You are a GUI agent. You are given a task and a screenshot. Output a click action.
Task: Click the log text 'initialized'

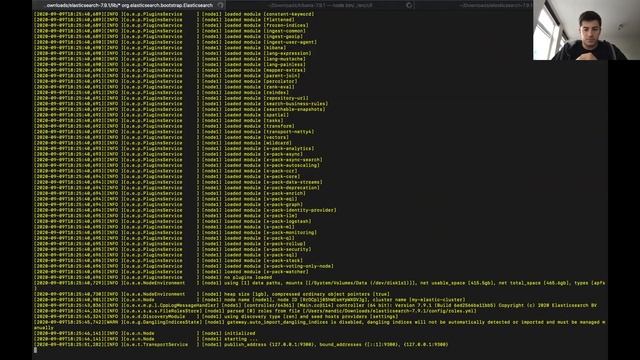(x=240, y=333)
